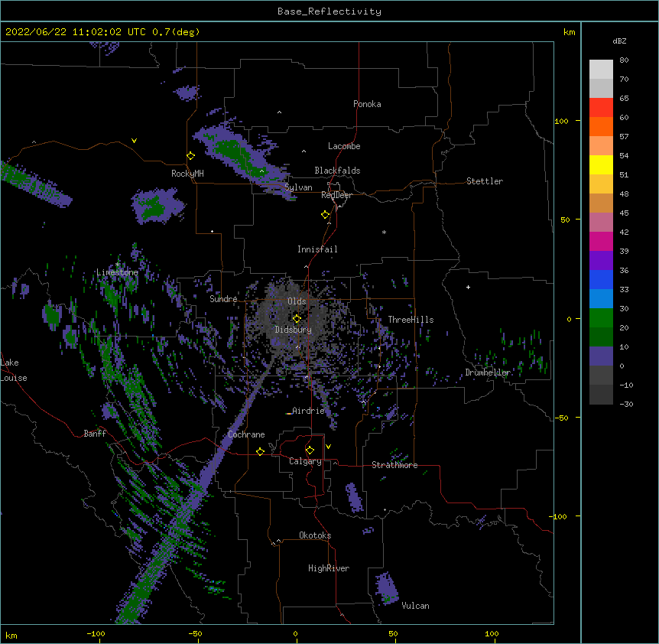659x644 pixels.
Task: Click the HighRiver label
Action: point(329,568)
